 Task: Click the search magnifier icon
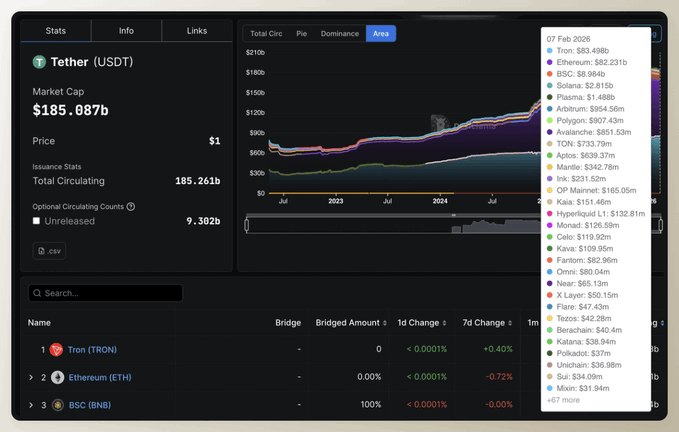(x=37, y=294)
